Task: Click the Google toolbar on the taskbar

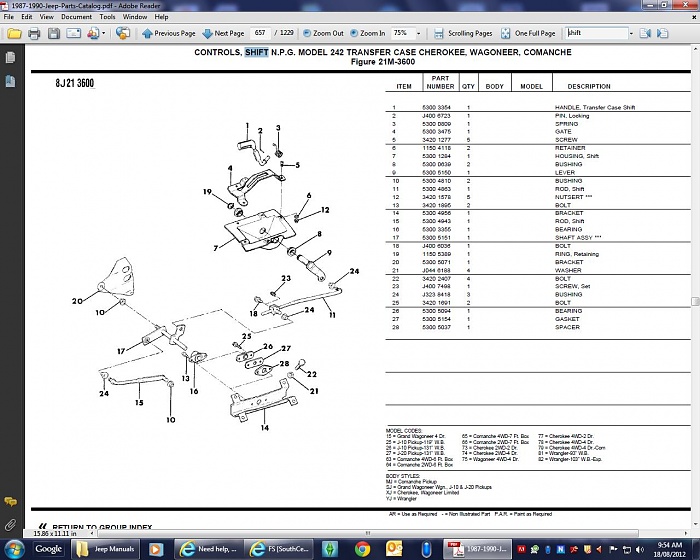Action: pos(48,549)
